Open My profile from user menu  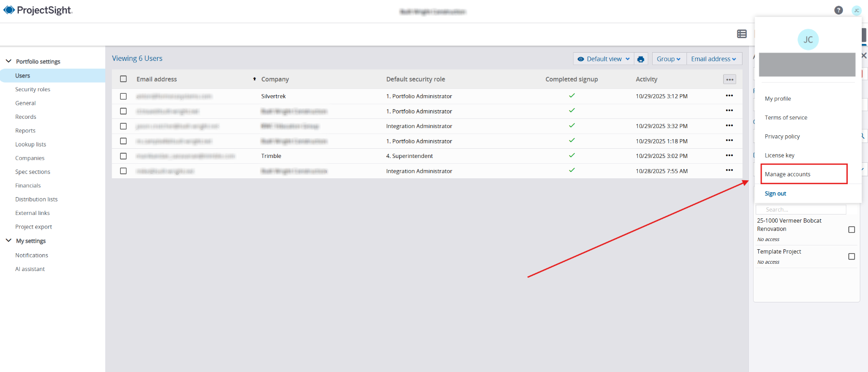pyautogui.click(x=778, y=99)
